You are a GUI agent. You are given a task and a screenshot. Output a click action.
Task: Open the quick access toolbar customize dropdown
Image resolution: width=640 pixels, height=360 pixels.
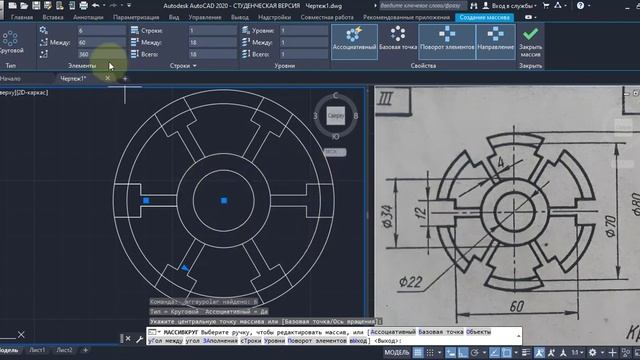click(129, 6)
